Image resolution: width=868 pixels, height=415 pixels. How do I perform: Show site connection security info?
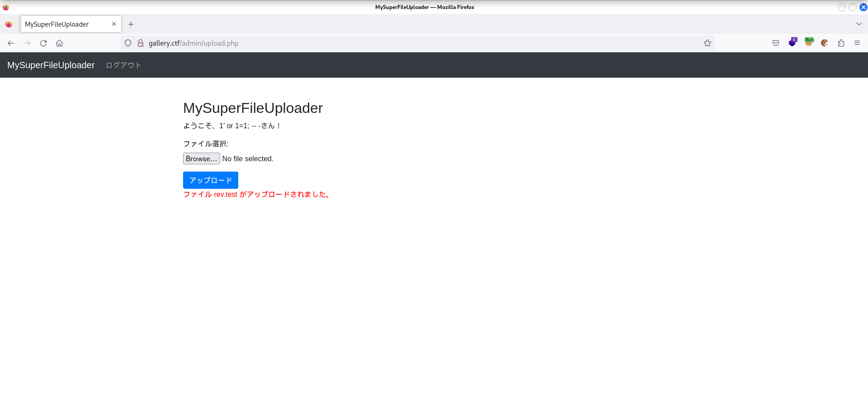click(141, 43)
